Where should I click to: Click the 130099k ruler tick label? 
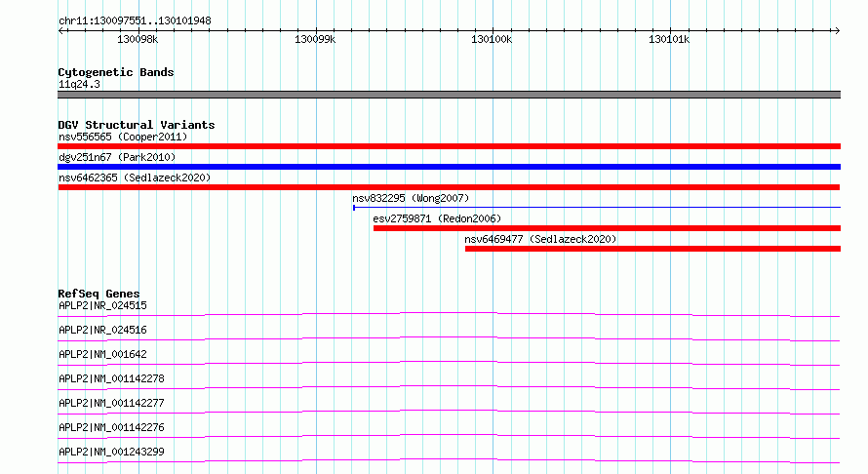click(315, 39)
